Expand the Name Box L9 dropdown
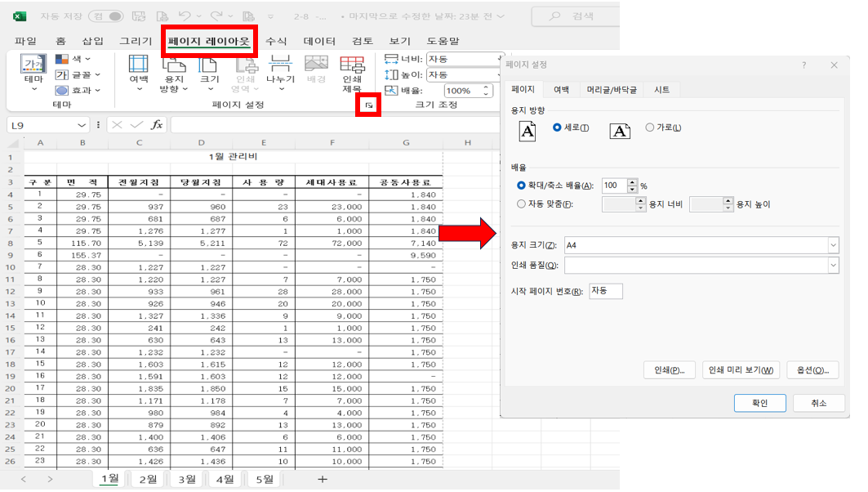 click(x=82, y=125)
